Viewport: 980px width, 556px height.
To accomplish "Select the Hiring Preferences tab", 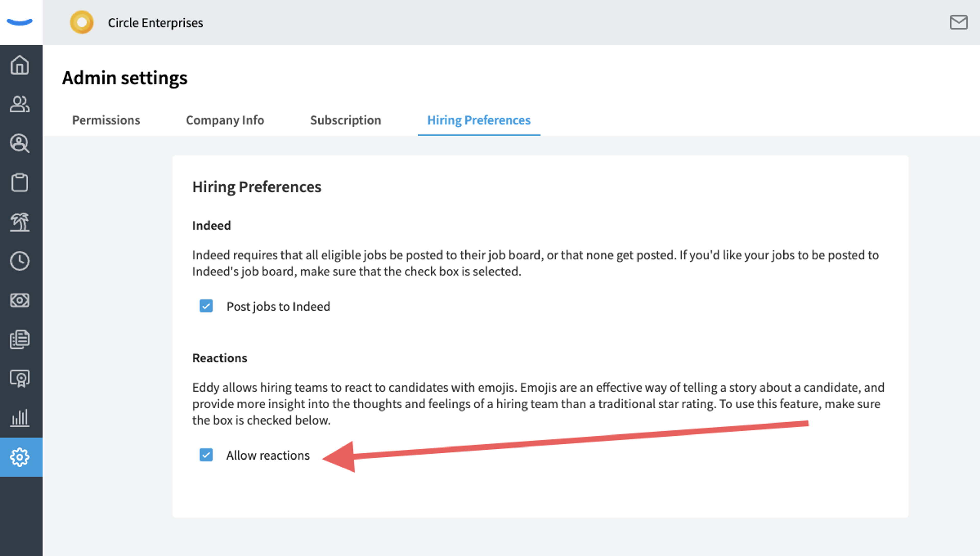I will tap(479, 120).
